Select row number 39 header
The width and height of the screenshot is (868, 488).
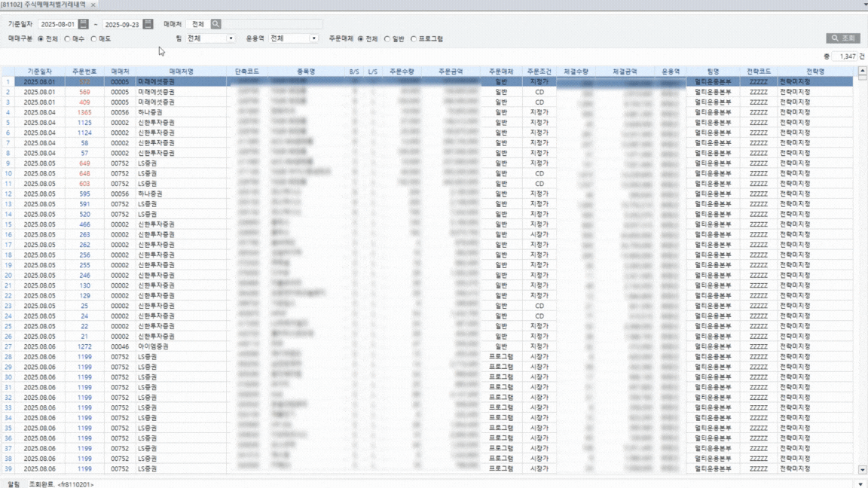8,468
